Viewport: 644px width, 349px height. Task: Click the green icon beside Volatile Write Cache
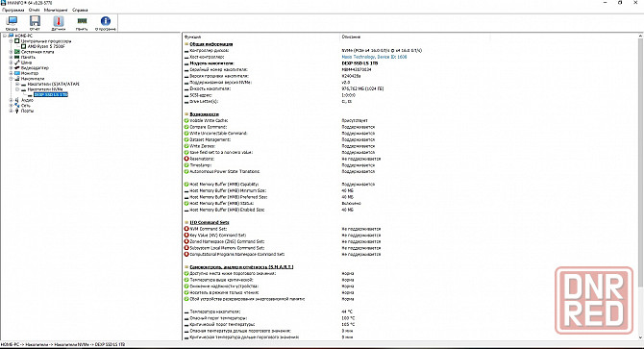[186, 120]
